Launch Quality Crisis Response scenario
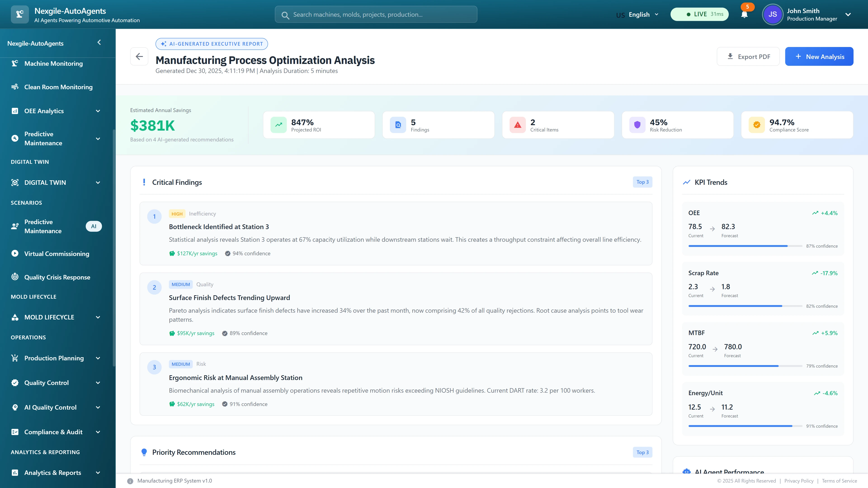This screenshot has height=488, width=868. click(57, 277)
